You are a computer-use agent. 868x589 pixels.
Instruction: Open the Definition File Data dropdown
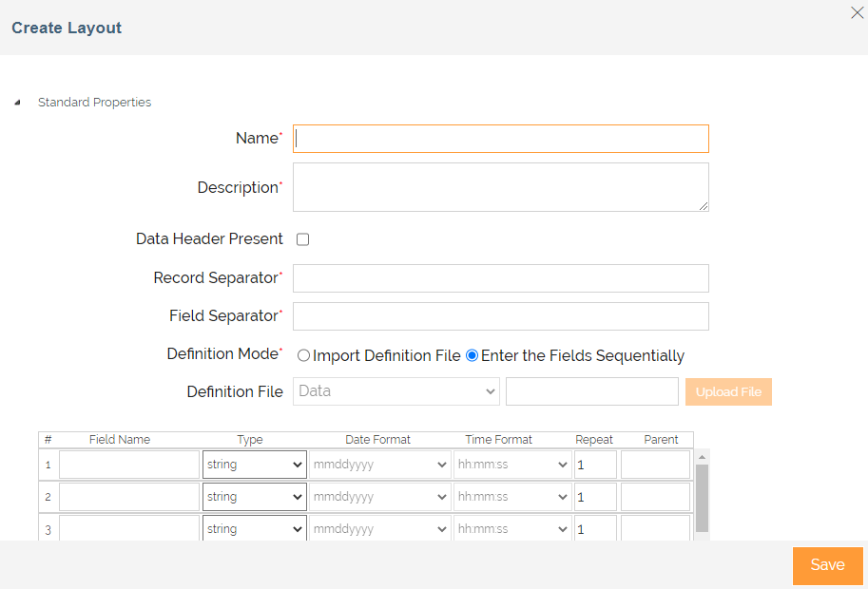(x=395, y=391)
